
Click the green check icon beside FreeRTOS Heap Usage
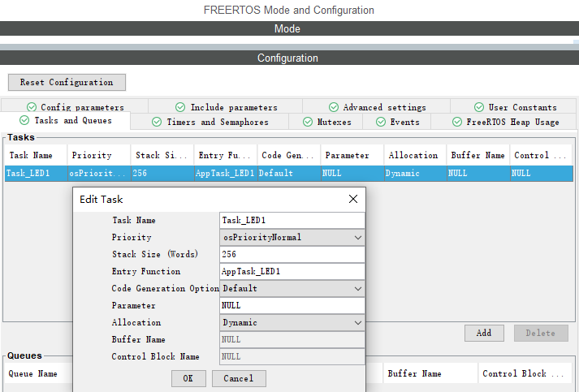point(456,122)
